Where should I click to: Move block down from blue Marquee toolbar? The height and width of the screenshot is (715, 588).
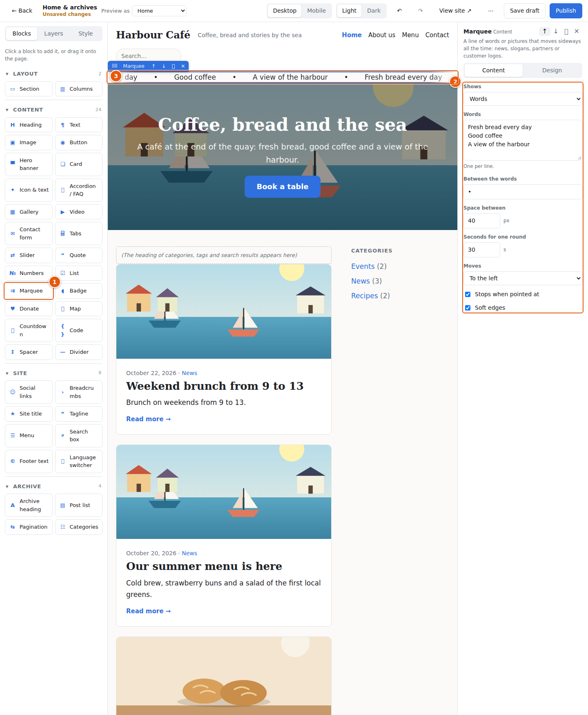coord(164,66)
